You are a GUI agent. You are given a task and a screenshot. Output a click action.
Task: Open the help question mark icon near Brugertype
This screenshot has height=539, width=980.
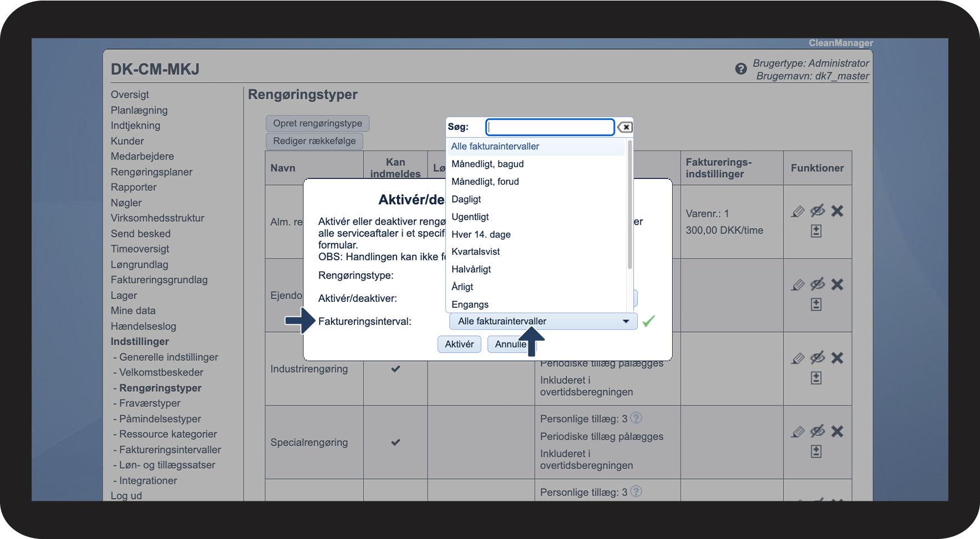[741, 69]
